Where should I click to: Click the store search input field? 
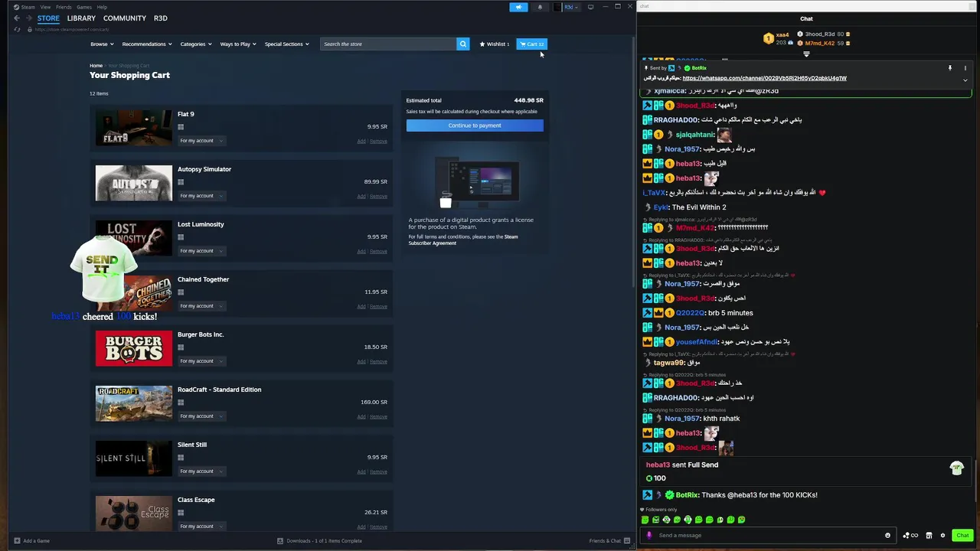pyautogui.click(x=389, y=44)
